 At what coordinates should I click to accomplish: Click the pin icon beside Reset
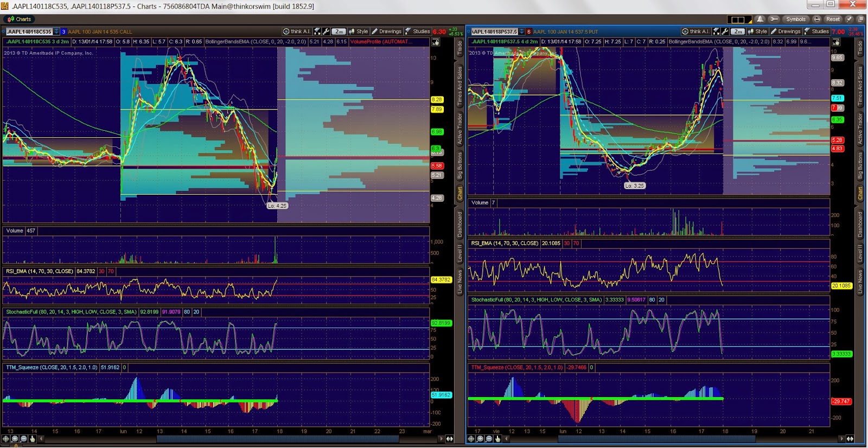tap(849, 19)
